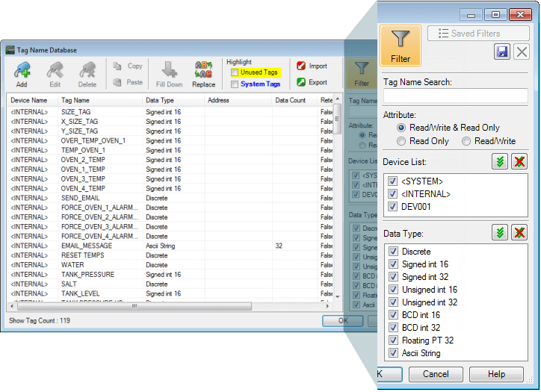Toggle BCD int 32 checkbox
Viewport: 541px width, 392px height.
393,328
